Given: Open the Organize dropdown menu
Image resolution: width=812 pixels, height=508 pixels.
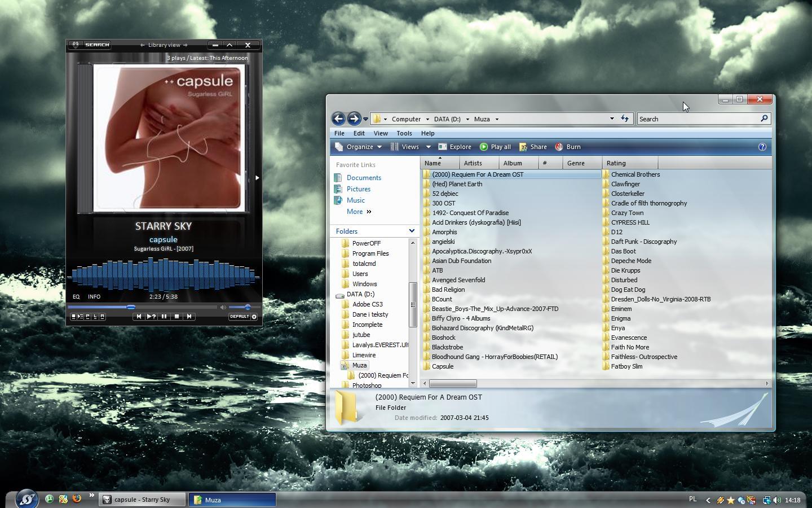Looking at the screenshot, I should (359, 147).
